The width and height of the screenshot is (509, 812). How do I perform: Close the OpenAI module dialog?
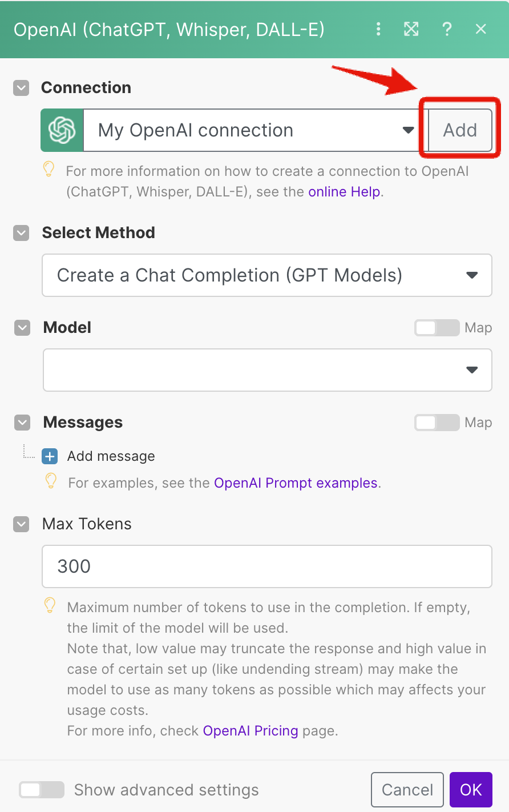point(481,29)
